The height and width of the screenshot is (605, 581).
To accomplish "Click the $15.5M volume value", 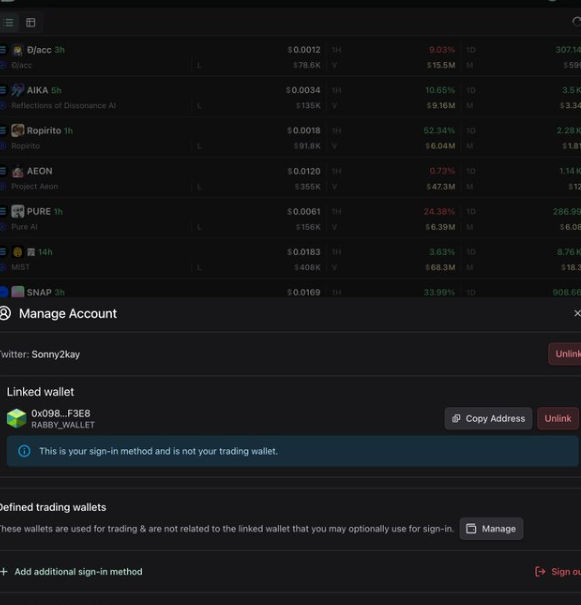I will pos(441,66).
